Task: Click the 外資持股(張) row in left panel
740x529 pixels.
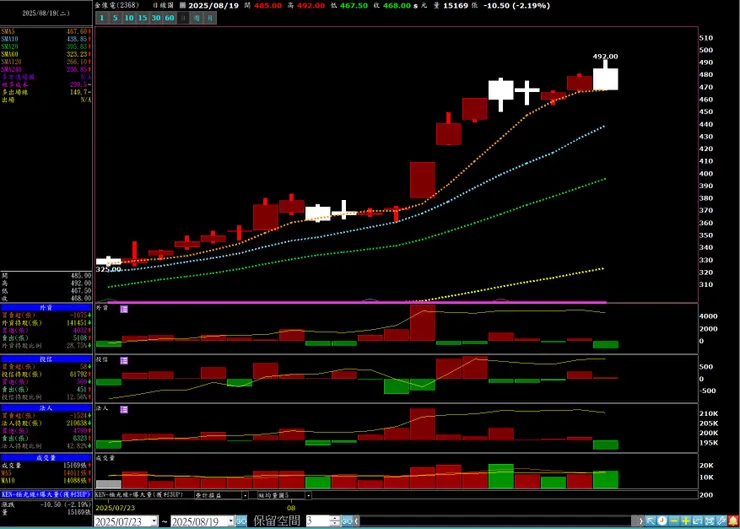Action: [x=46, y=323]
